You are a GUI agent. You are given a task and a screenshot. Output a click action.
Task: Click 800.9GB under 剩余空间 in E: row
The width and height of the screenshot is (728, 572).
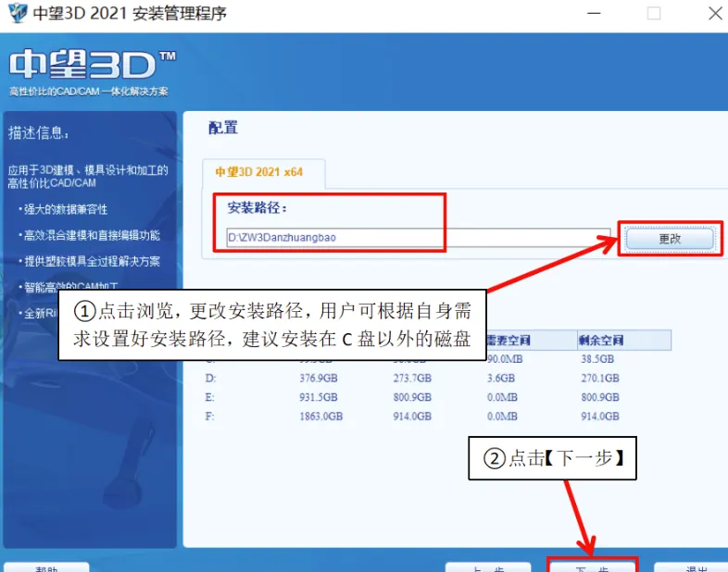click(x=600, y=397)
